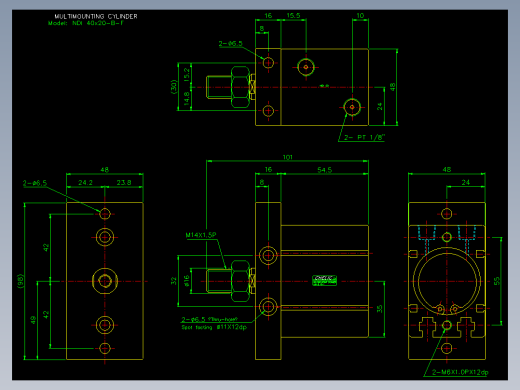This screenshot has height=390, width=520.
Task: Click the 15.5 dimension value
Action: (x=293, y=15)
